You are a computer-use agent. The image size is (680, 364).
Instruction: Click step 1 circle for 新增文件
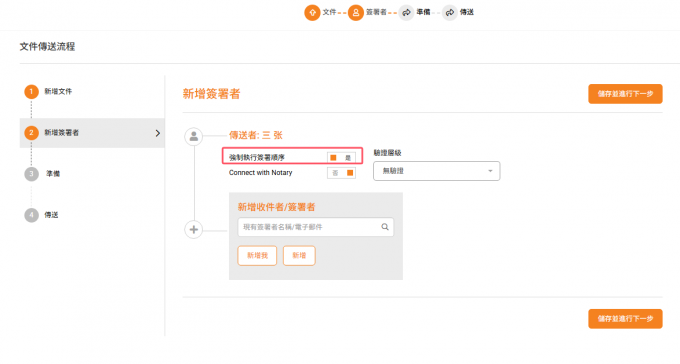point(31,92)
